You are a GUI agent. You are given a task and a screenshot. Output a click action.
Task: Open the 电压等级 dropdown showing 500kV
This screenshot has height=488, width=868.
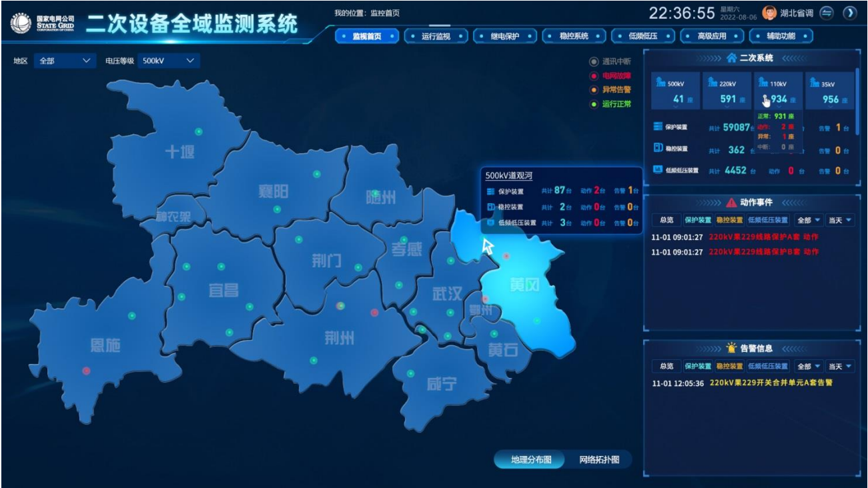169,61
